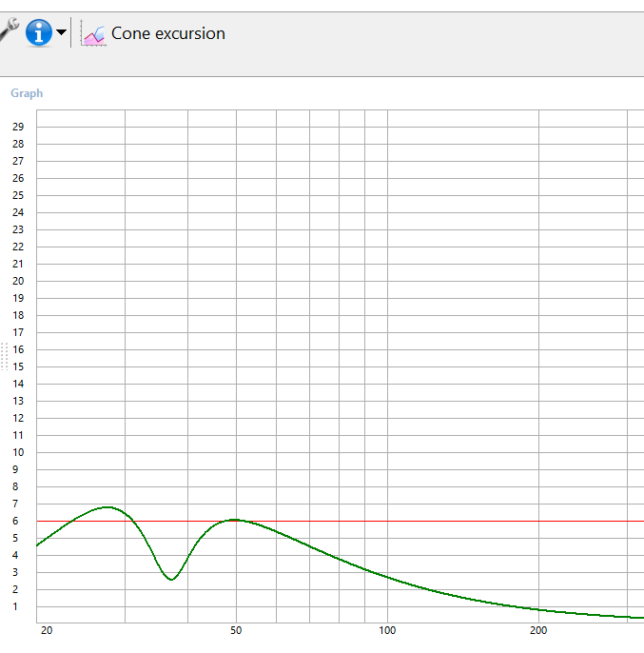Click the 10 value on vertical axis

point(18,452)
